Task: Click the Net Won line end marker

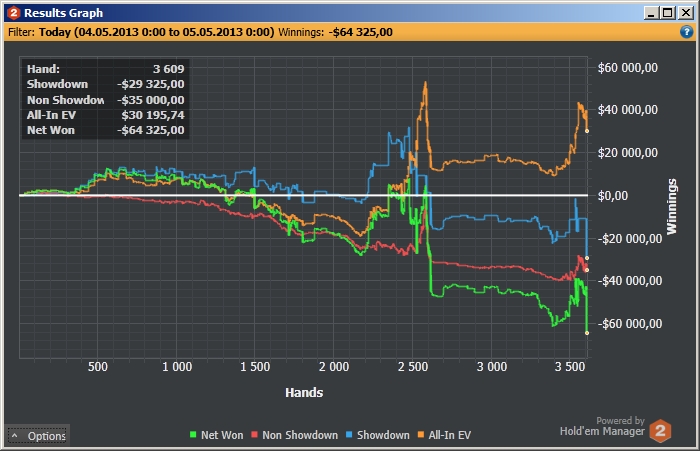Action: pos(587,333)
